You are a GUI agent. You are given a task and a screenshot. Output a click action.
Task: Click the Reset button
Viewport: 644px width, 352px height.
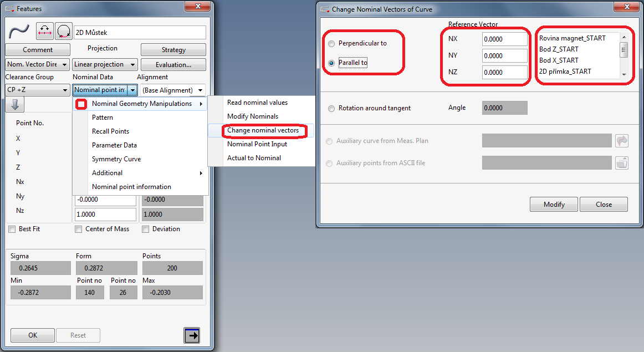point(78,335)
